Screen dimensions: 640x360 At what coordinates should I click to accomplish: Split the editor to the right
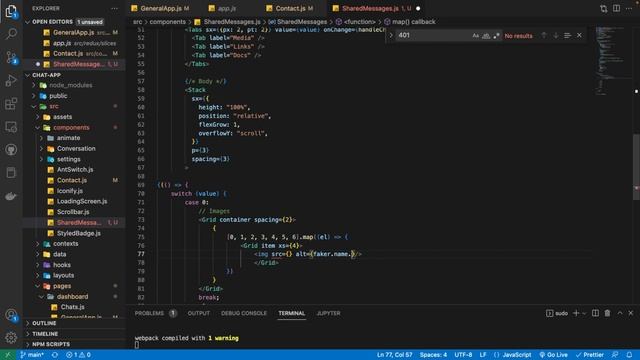point(616,8)
